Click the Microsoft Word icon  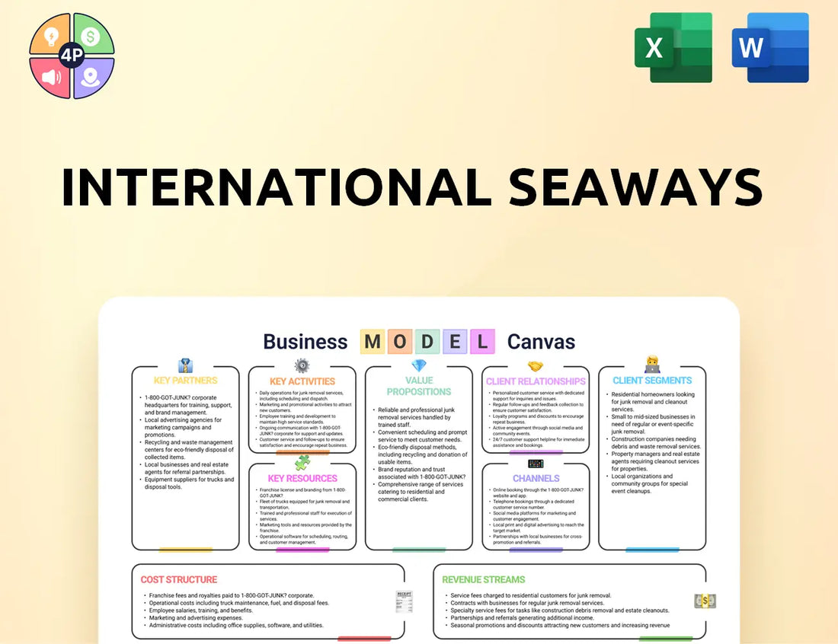770,47
